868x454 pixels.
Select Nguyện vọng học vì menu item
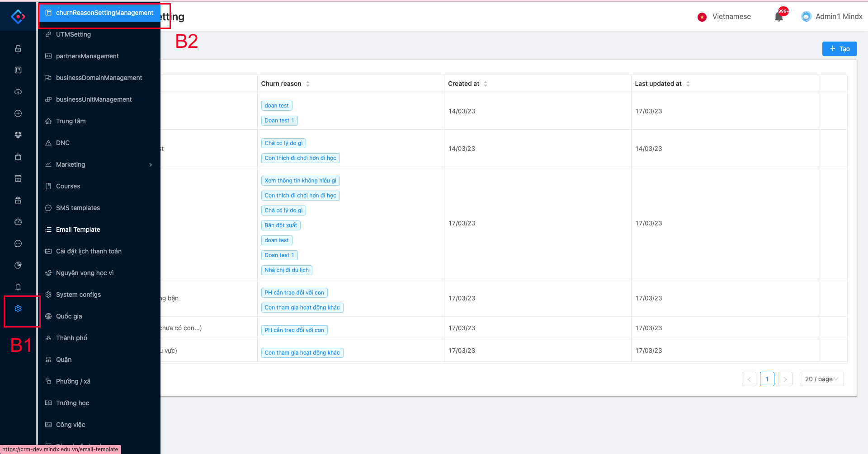click(99, 273)
